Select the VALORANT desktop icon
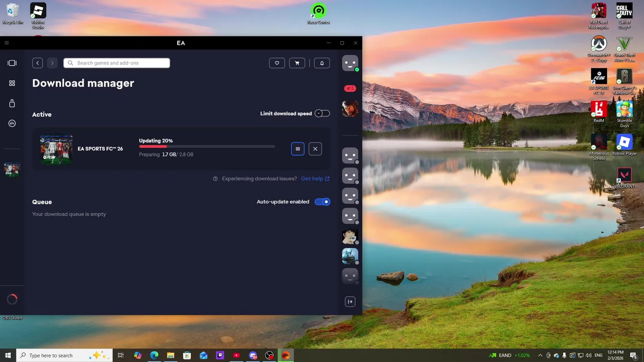The height and width of the screenshot is (362, 644). point(624,177)
